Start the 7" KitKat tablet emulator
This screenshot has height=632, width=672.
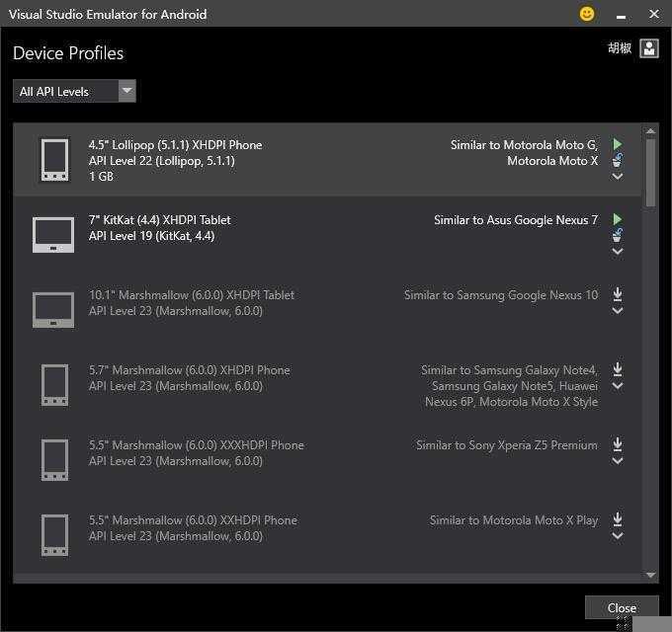[x=618, y=219]
